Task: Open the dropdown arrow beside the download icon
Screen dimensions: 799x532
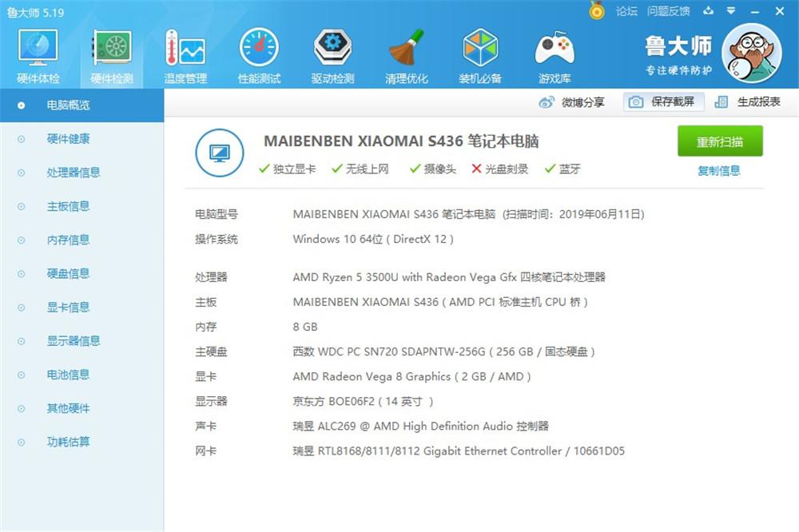Action: pos(729,10)
